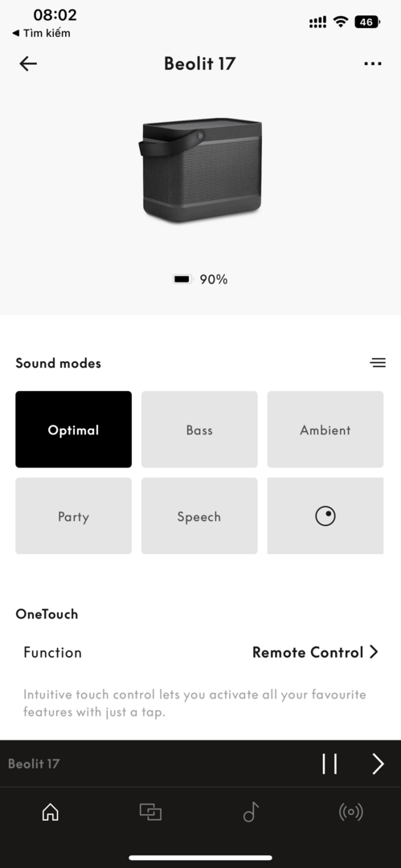Pause playback in the Beolit 17 bar
The width and height of the screenshot is (401, 868).
(329, 764)
